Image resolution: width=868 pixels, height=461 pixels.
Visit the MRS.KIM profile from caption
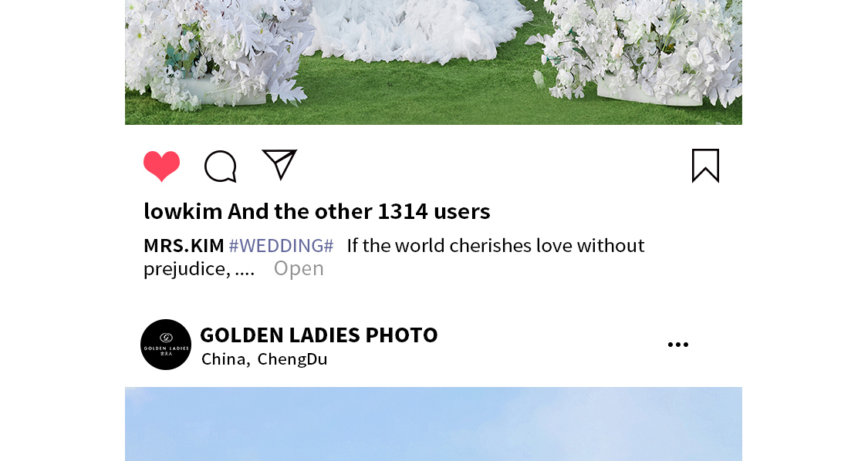click(184, 246)
